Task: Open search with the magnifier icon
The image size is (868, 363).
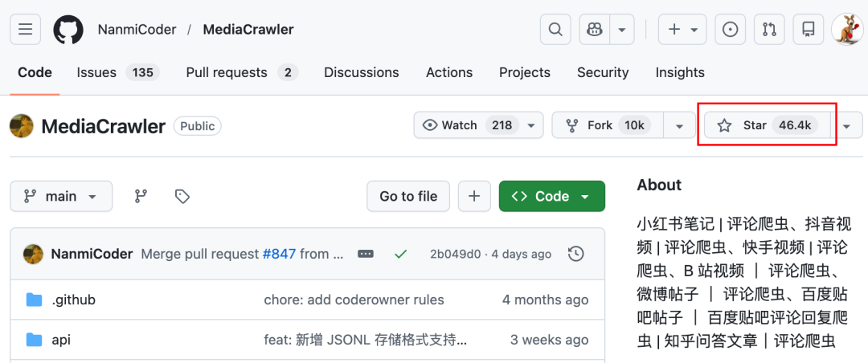Action: (x=555, y=30)
